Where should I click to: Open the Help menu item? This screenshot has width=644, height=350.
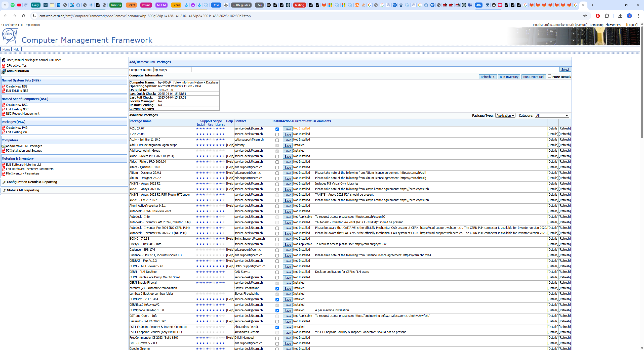point(16,49)
